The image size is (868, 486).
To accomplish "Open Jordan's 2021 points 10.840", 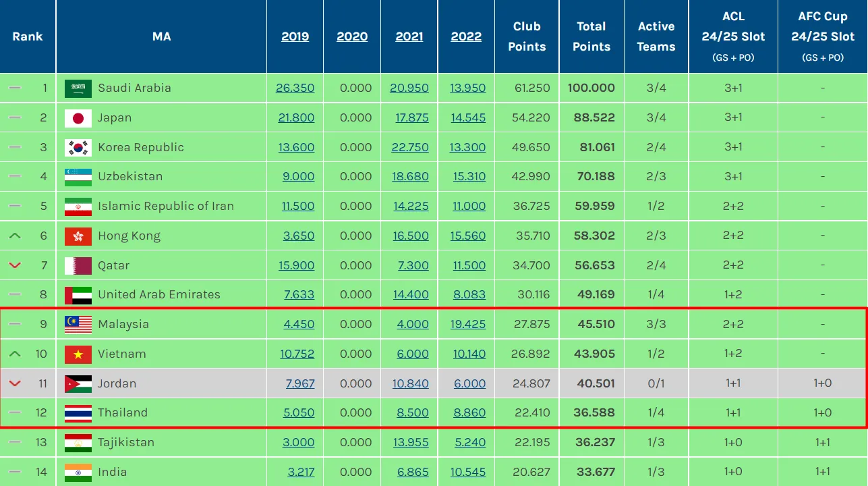I will [x=410, y=383].
